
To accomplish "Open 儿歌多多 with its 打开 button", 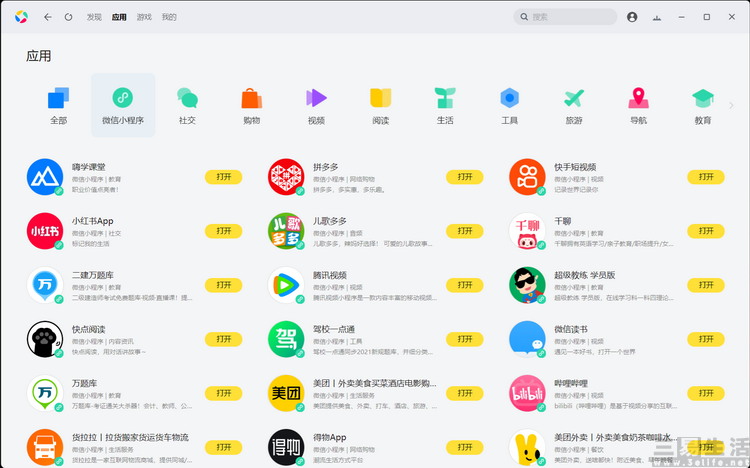I will pyautogui.click(x=465, y=231).
